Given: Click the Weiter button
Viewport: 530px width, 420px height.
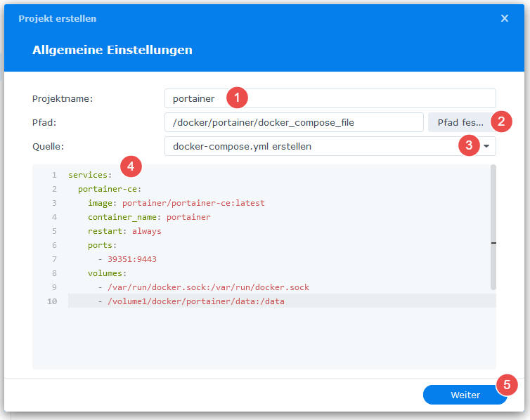Looking at the screenshot, I should (465, 395).
